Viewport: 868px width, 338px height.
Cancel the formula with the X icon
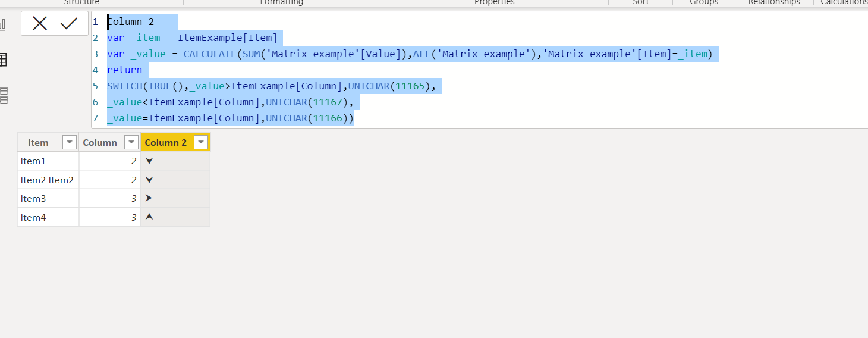tap(40, 23)
